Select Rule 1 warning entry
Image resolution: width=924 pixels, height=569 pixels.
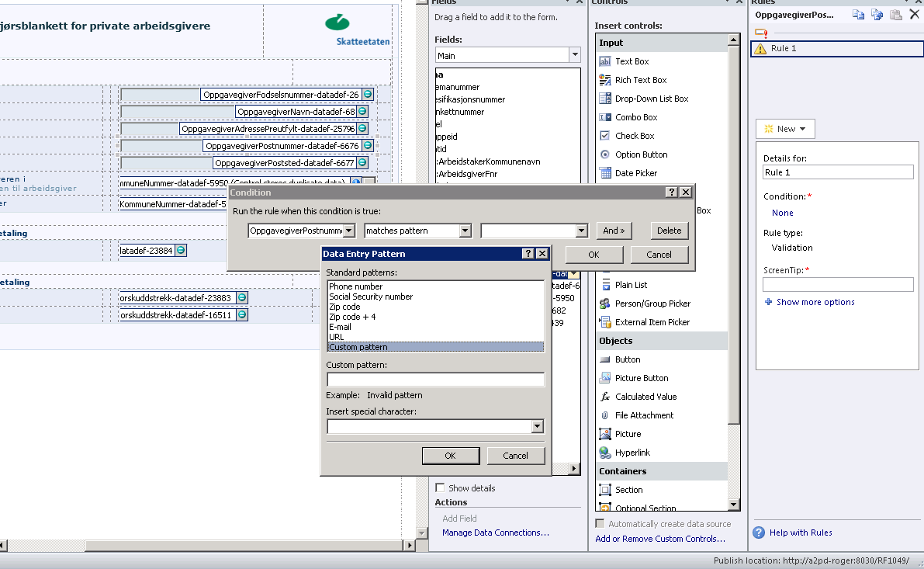837,48
